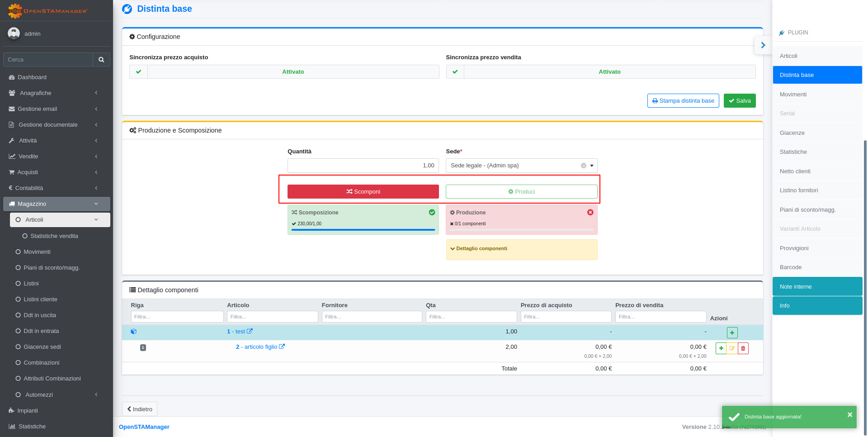Click the search magnifier icon in sidebar
Image resolution: width=868 pixels, height=437 pixels.
(x=101, y=60)
